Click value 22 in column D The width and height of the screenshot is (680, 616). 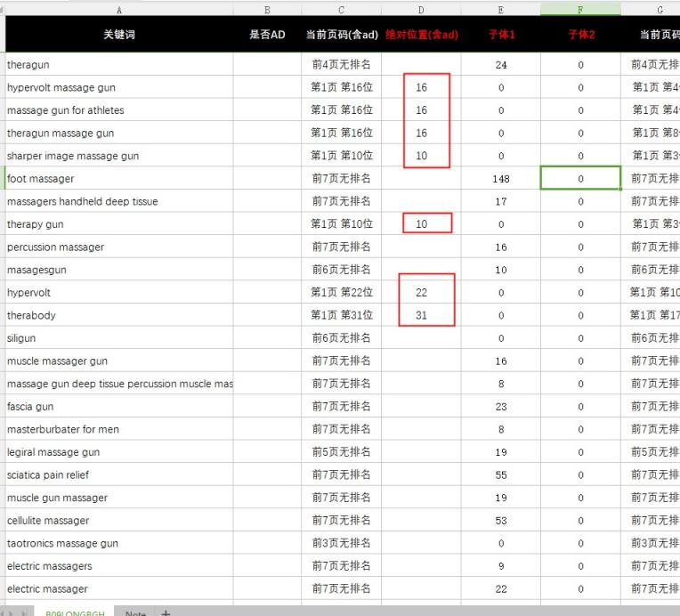pyautogui.click(x=421, y=292)
